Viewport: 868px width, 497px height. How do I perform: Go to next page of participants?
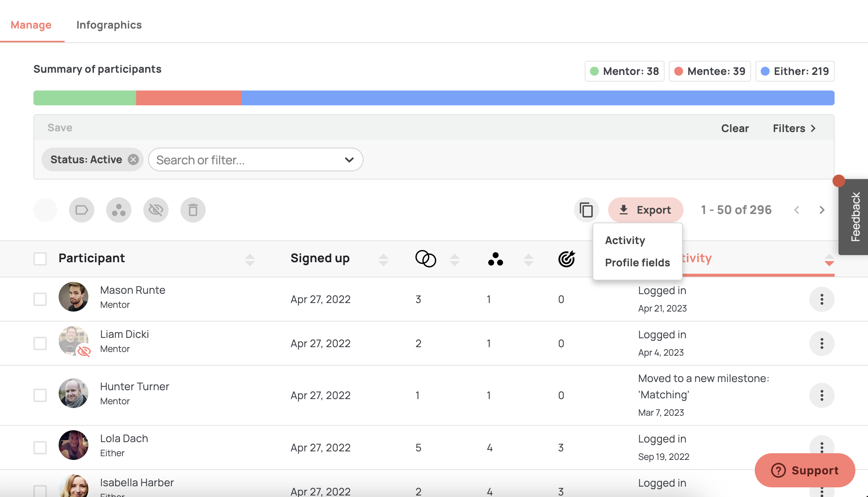point(822,210)
